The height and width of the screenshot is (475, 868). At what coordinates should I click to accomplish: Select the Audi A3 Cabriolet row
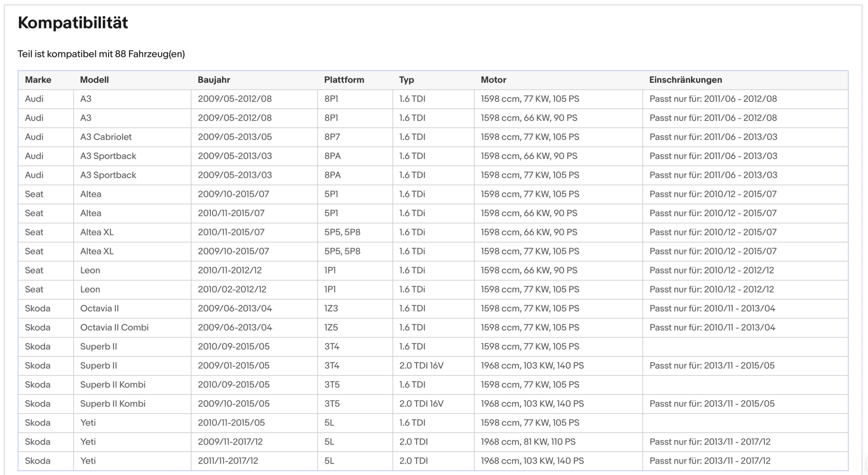tap(433, 137)
